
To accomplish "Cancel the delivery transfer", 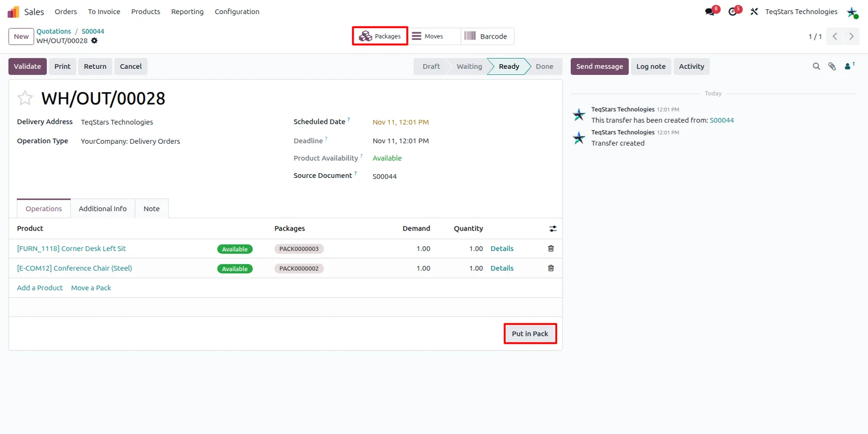I will coord(131,67).
